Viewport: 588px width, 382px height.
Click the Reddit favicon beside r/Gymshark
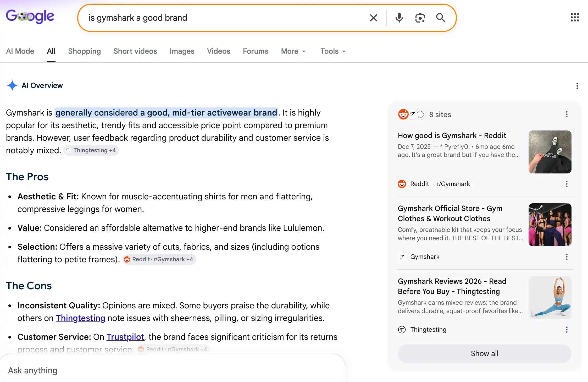[x=402, y=184]
